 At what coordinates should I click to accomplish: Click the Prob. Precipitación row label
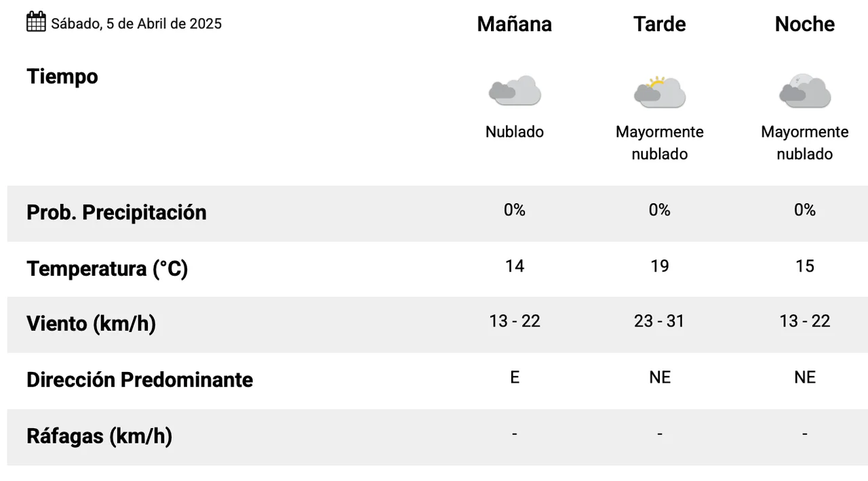(116, 213)
